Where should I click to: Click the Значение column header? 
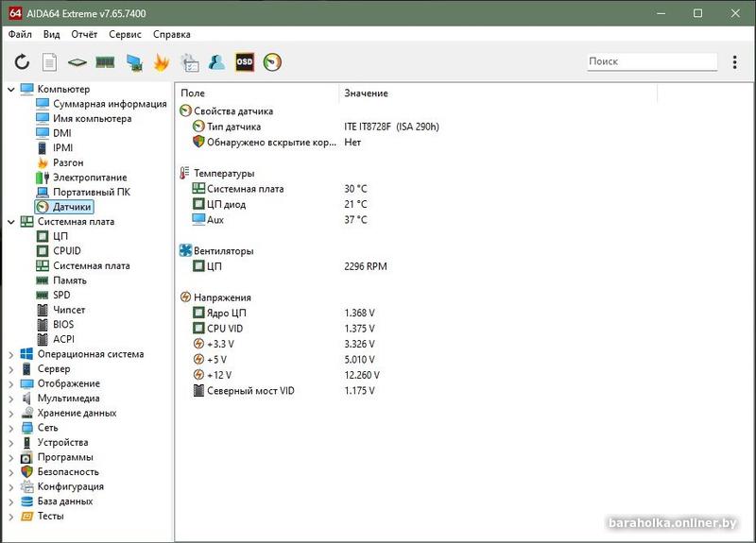click(x=366, y=93)
